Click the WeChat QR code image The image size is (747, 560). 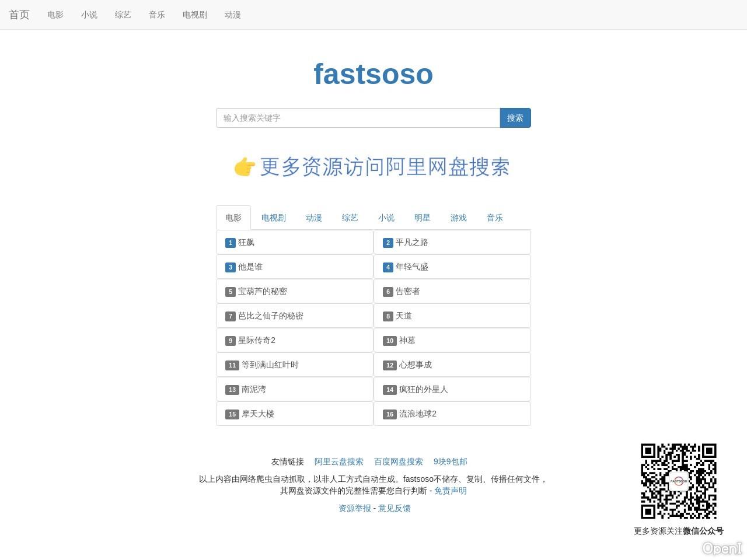click(678, 481)
